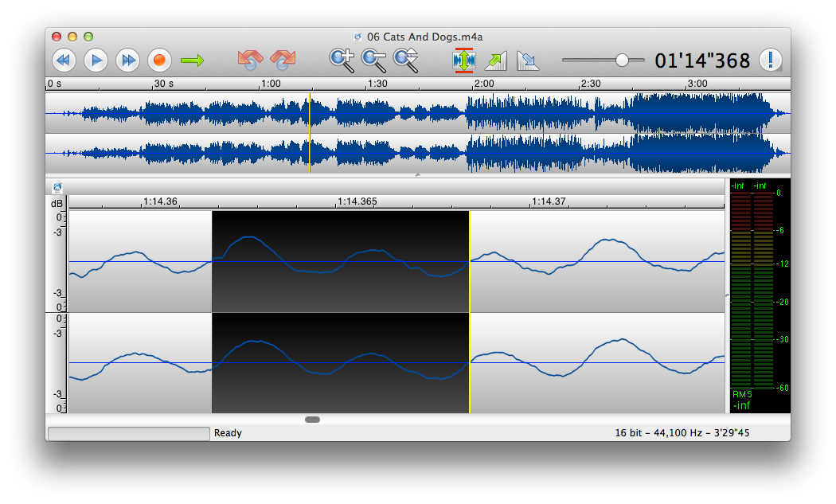Click the dark selected region in the upper channel
This screenshot has height=504, width=836.
[341, 261]
